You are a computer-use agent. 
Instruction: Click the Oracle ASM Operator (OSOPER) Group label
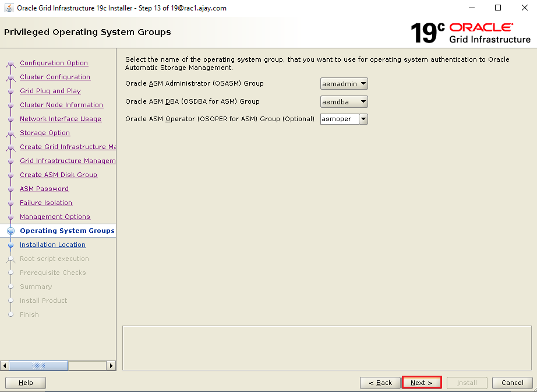tap(220, 119)
